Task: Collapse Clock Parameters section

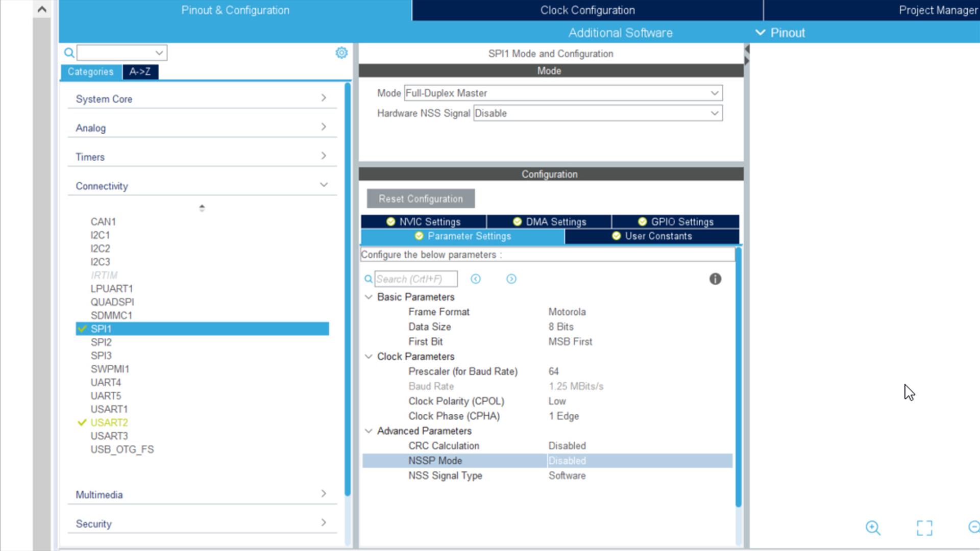Action: [x=369, y=357]
